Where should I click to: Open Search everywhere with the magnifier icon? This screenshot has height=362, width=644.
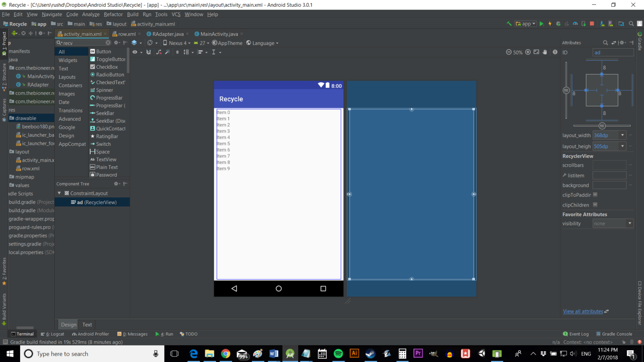click(x=631, y=24)
